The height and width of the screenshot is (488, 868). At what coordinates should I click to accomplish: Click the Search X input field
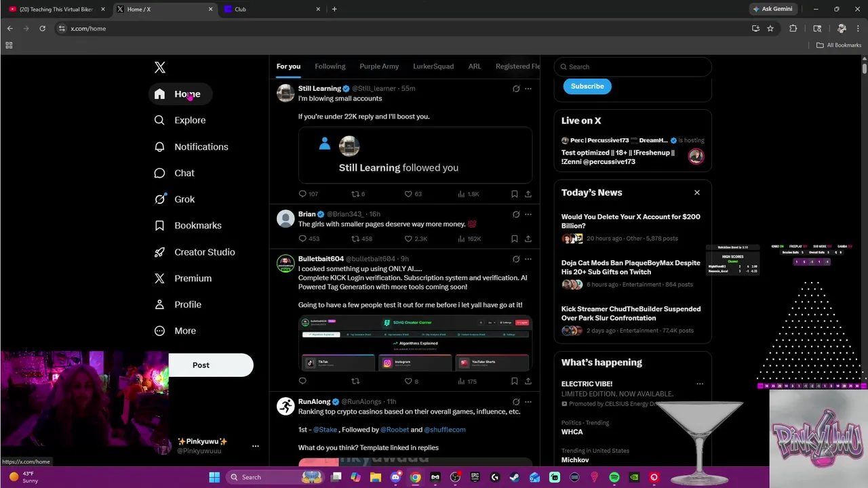click(633, 66)
